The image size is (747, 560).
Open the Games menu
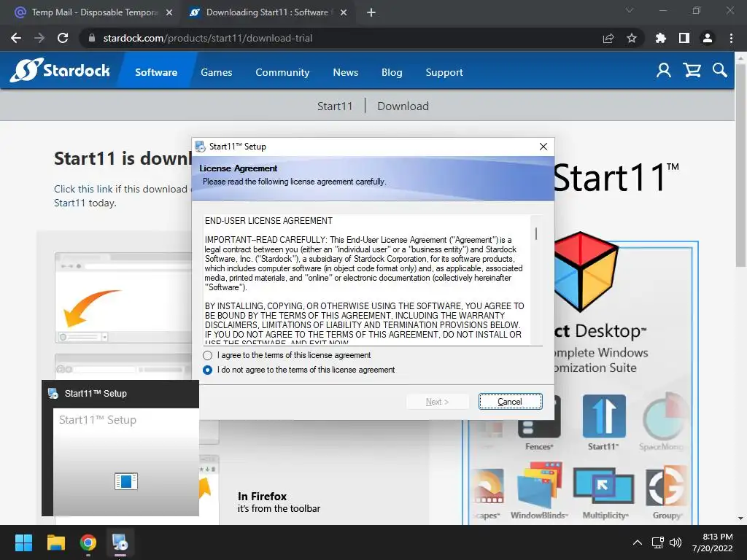tap(216, 72)
